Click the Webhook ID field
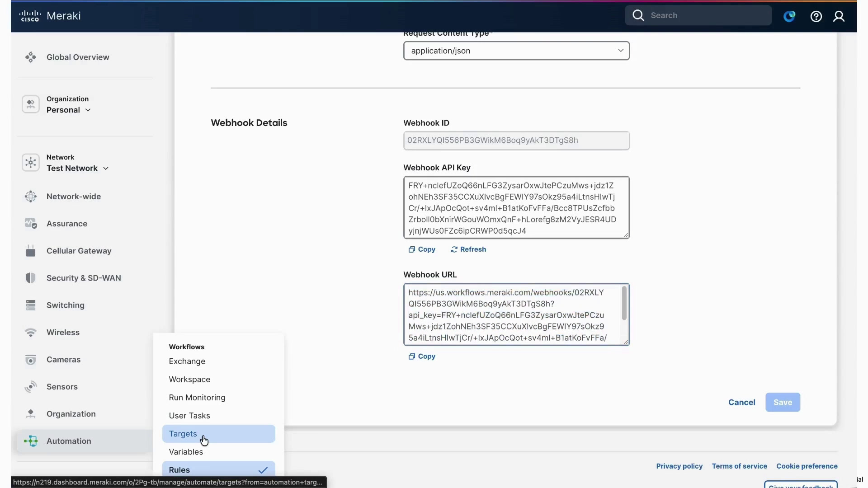 pyautogui.click(x=516, y=141)
